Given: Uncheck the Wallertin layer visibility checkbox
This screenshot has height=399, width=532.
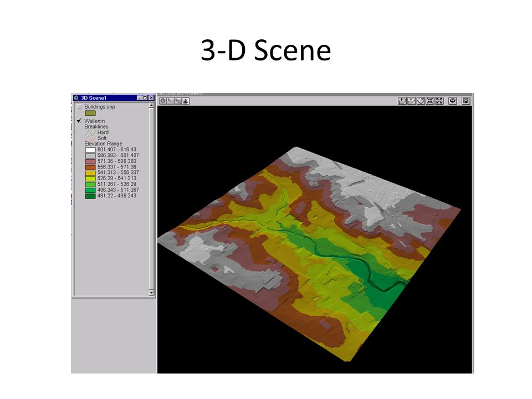Looking at the screenshot, I should 79,120.
